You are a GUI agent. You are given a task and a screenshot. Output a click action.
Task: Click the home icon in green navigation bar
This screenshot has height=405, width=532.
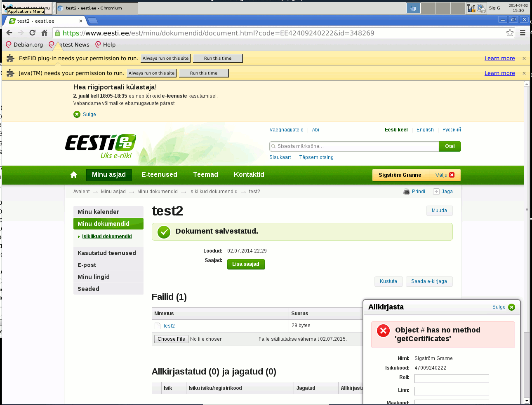click(74, 175)
